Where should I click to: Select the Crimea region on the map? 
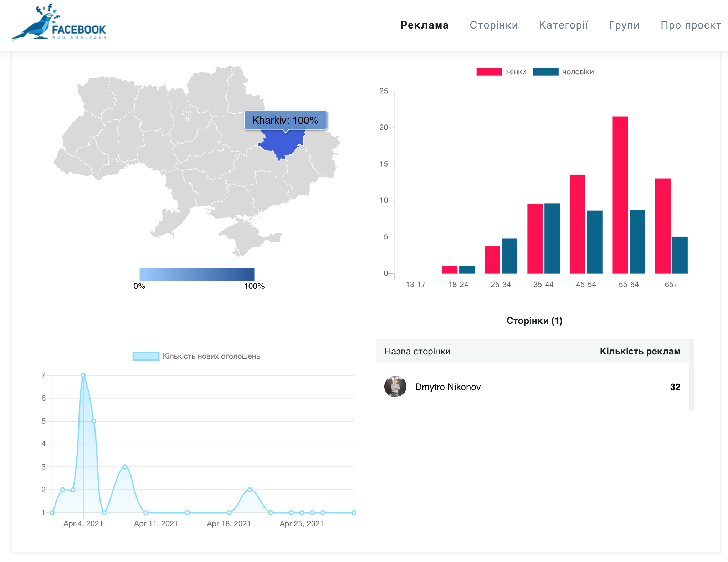pos(246,237)
